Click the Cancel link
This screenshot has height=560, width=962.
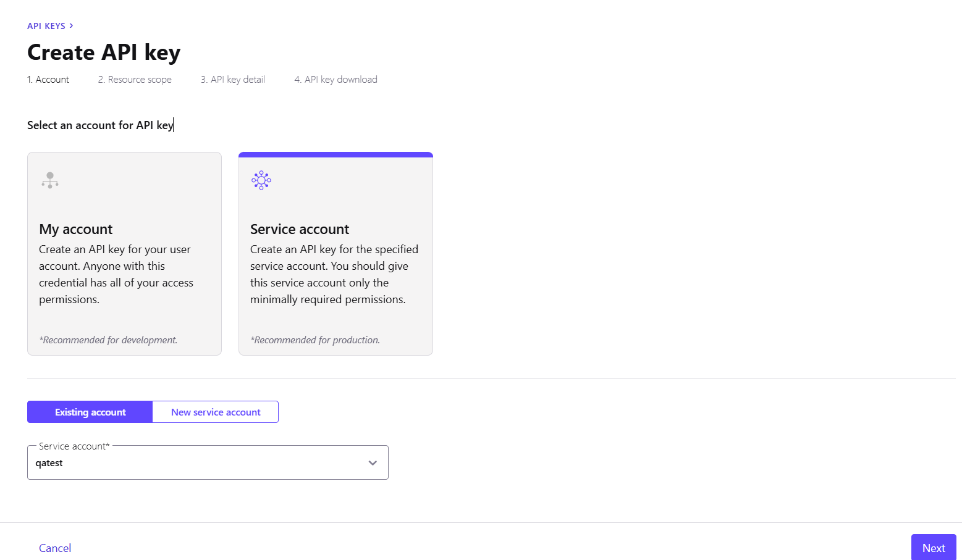click(x=55, y=548)
